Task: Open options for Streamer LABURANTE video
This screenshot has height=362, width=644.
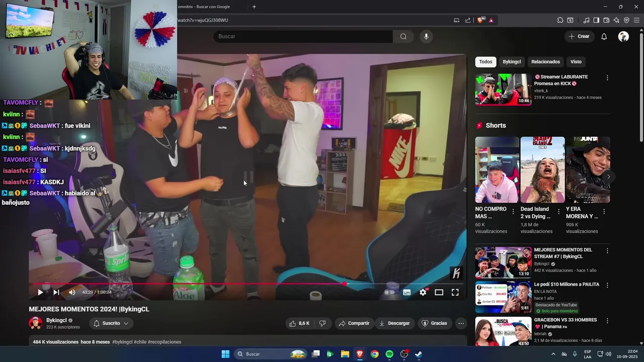Action: point(607,78)
